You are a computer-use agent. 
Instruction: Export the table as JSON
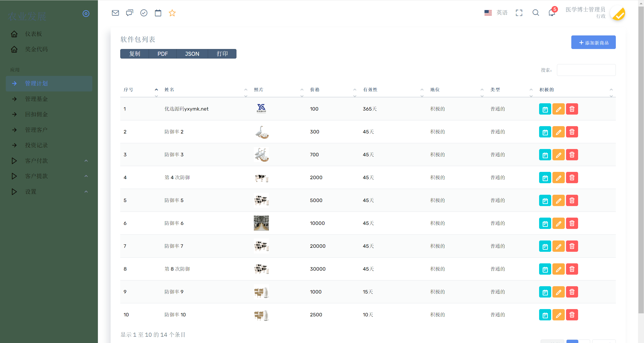(192, 54)
